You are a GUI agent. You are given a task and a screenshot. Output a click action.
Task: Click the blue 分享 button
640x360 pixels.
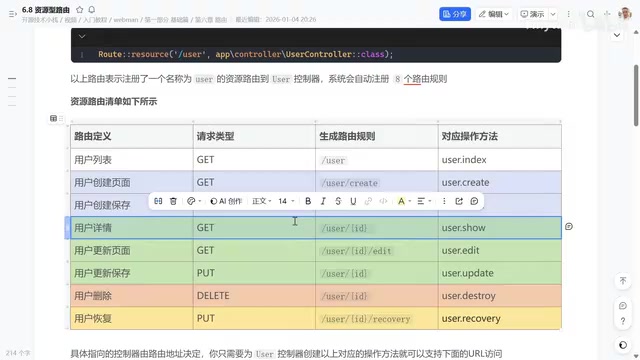(455, 14)
